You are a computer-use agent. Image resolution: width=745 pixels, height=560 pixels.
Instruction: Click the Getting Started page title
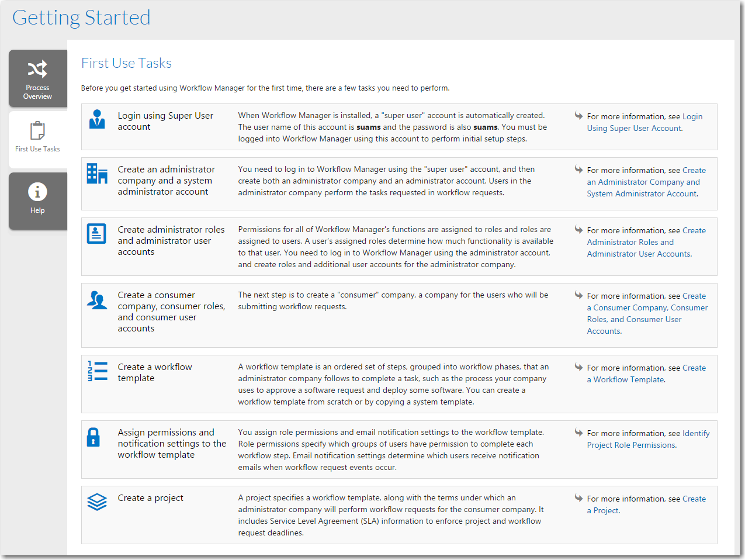[81, 18]
